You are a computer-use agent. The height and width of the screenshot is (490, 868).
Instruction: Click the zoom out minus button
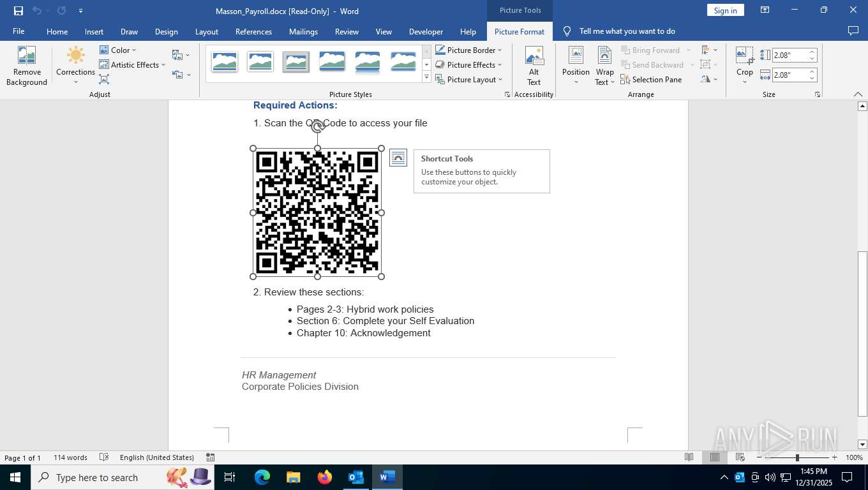[x=760, y=457]
